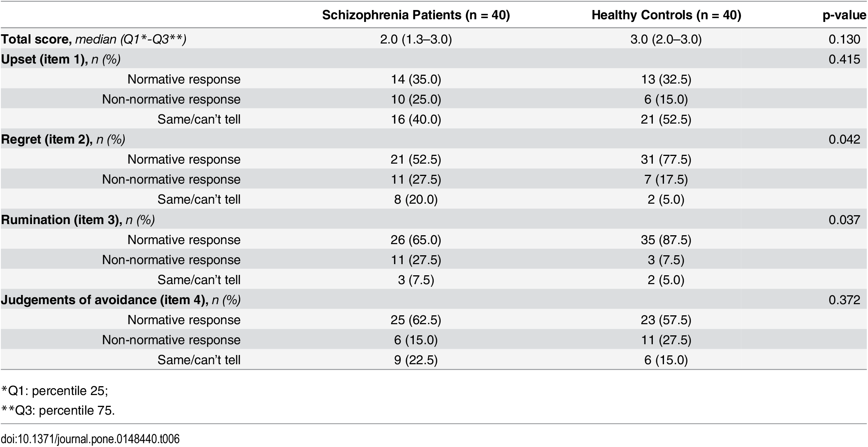Click the p-value column header
Viewport: 868px width, 447px height.
[845, 15]
